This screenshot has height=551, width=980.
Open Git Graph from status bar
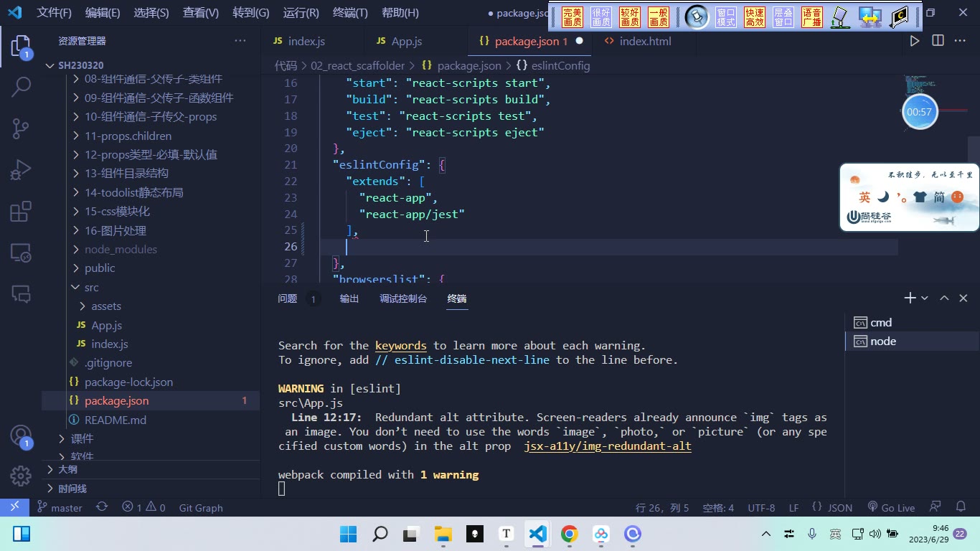point(201,507)
